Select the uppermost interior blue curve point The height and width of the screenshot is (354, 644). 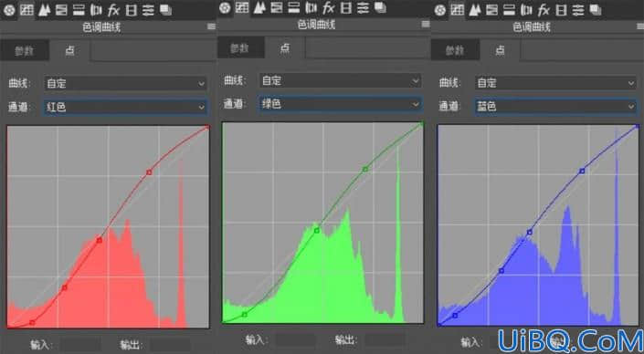[x=582, y=171]
